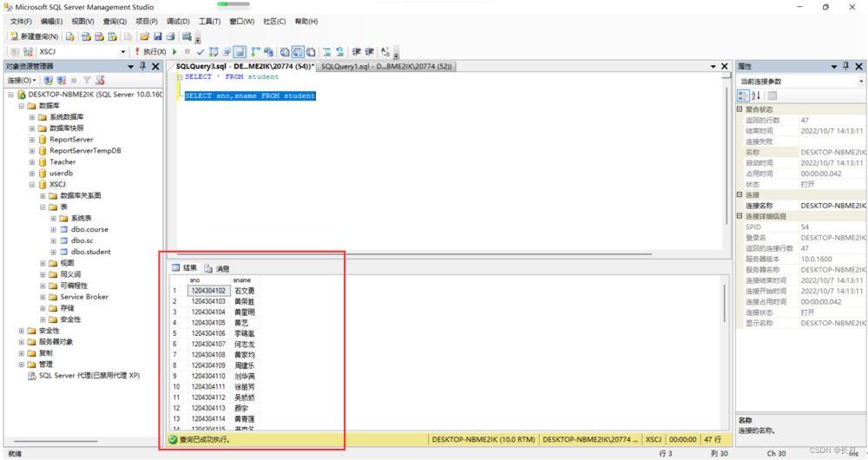Collapse the XSCJ database node

click(x=32, y=184)
